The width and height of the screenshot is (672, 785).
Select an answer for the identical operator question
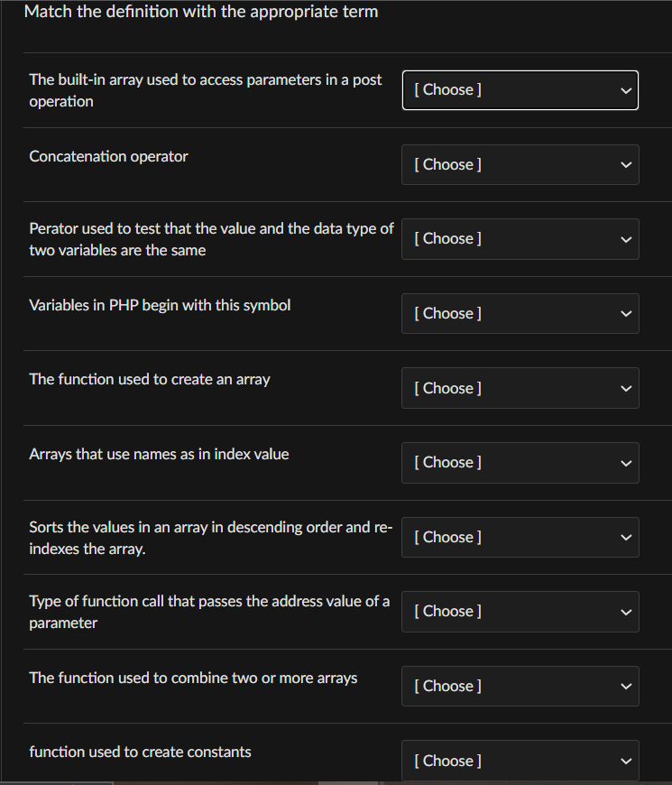coord(520,238)
